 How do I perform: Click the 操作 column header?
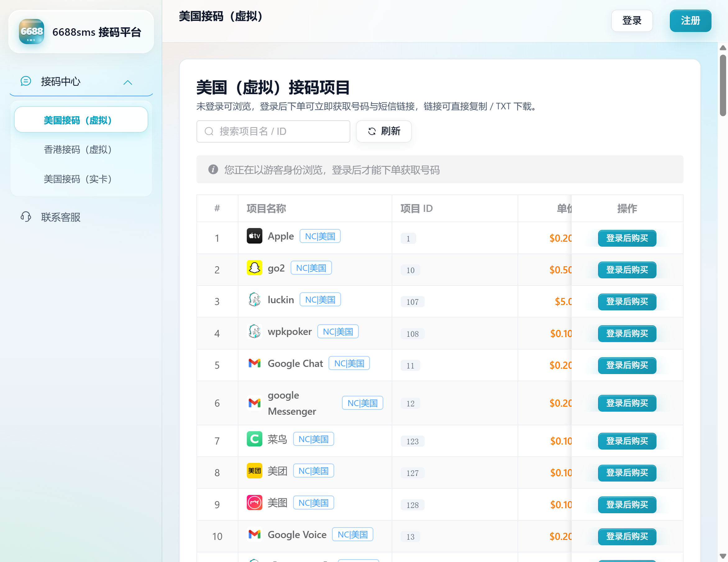[627, 208]
